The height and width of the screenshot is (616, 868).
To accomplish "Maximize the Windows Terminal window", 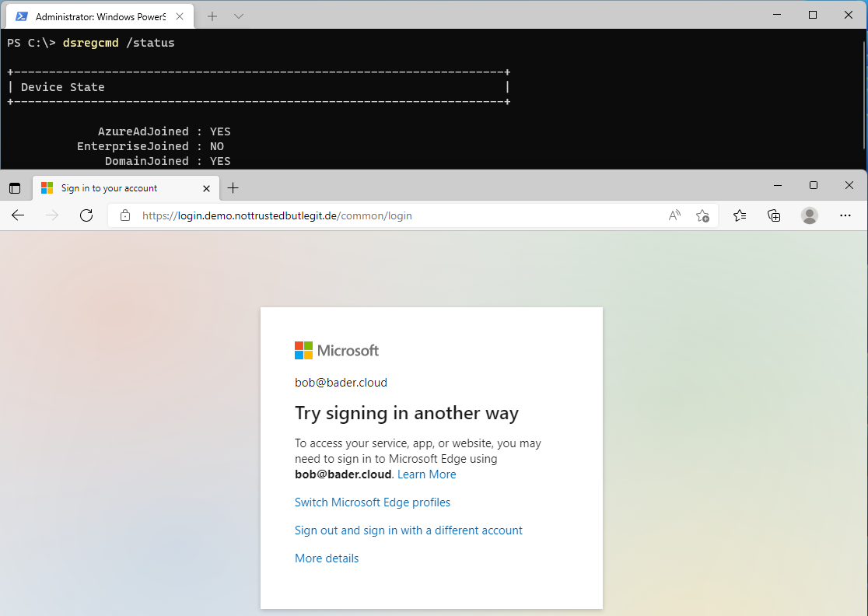I will click(x=813, y=15).
